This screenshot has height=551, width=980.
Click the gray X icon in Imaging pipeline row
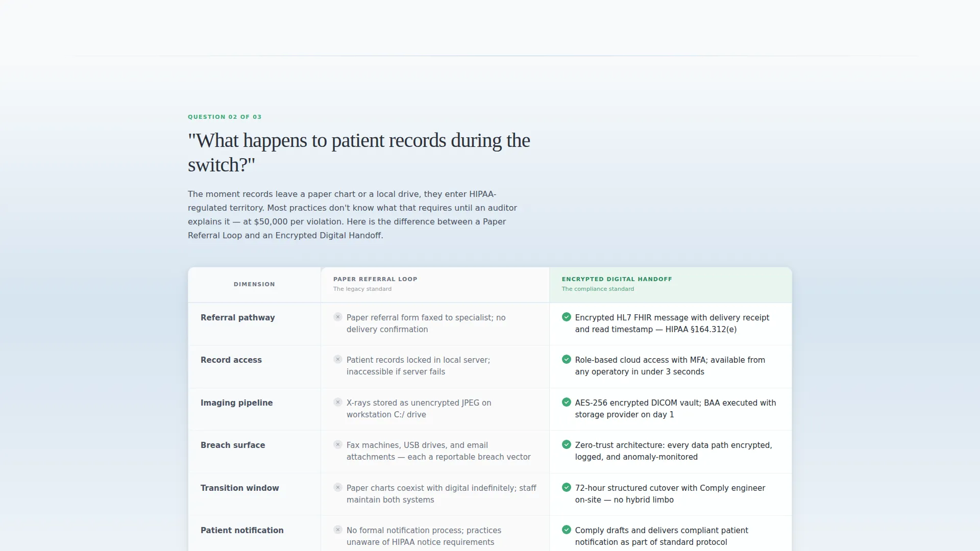coord(337,402)
